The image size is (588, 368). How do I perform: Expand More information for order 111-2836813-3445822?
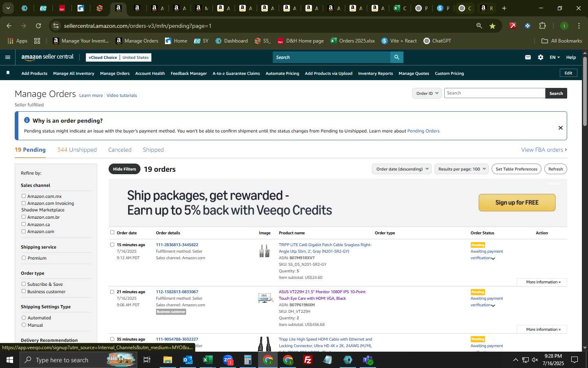(541, 282)
